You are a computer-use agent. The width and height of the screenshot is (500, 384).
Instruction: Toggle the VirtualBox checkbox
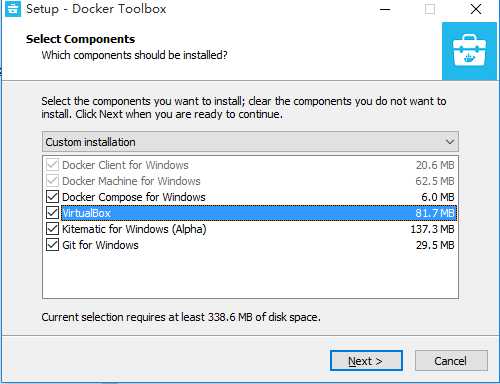[52, 213]
